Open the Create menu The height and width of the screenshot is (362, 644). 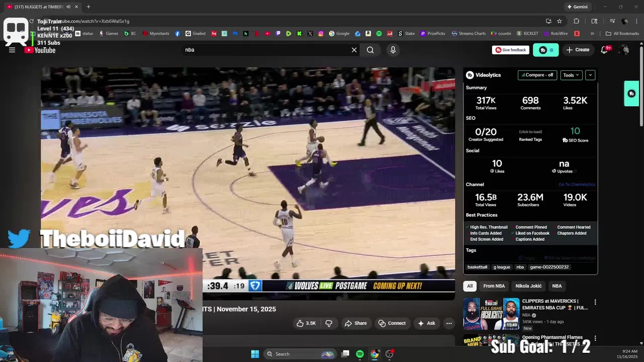point(578,50)
